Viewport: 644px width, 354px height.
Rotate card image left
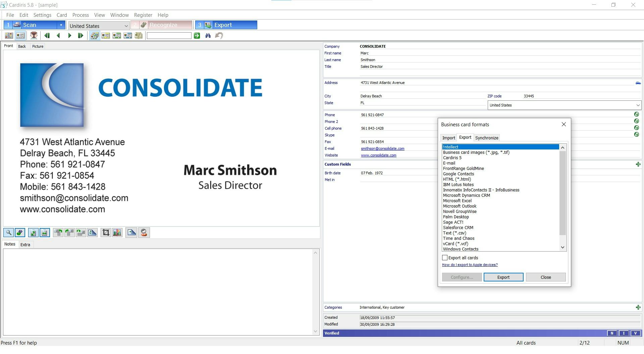[x=58, y=233]
